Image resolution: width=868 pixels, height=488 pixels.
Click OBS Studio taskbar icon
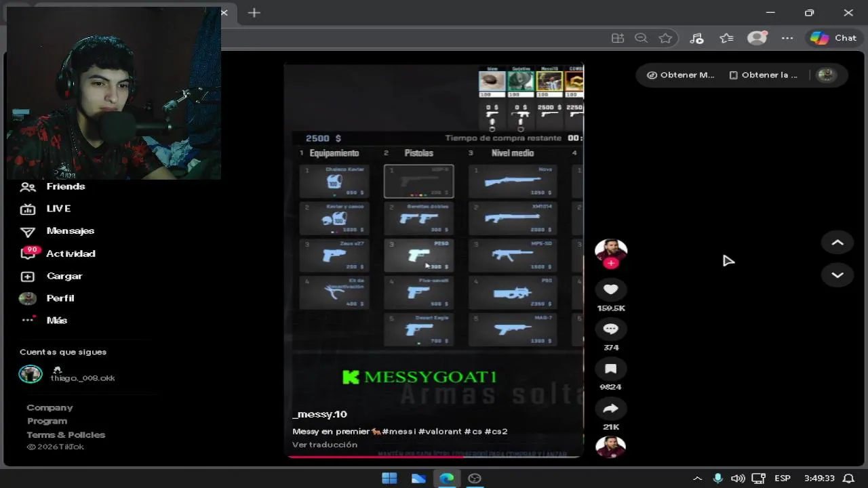[x=475, y=479]
